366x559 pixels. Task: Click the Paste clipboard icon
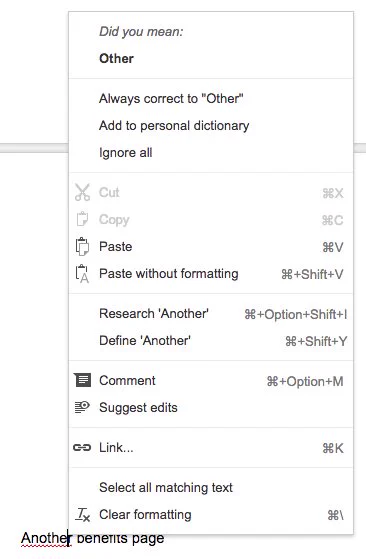coord(82,246)
